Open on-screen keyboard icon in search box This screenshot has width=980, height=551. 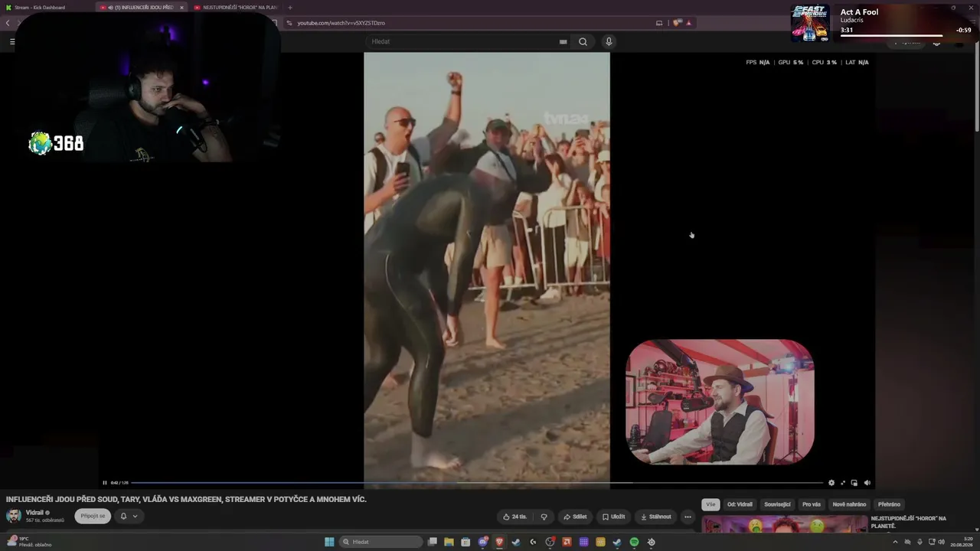coord(563,41)
